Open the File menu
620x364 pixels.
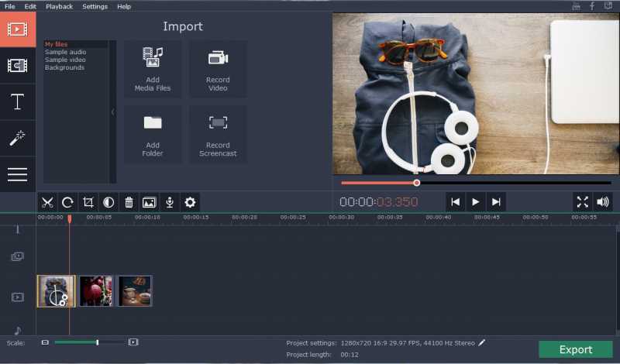tap(9, 6)
